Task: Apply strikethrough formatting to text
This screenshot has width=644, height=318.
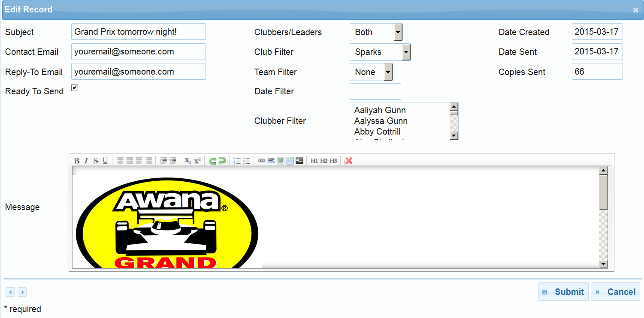Action: (x=96, y=161)
